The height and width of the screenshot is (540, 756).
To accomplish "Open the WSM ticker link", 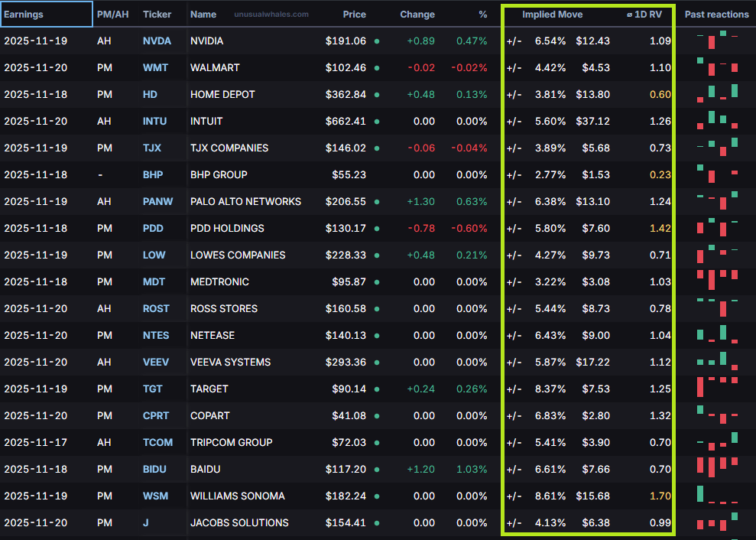I will tap(155, 496).
